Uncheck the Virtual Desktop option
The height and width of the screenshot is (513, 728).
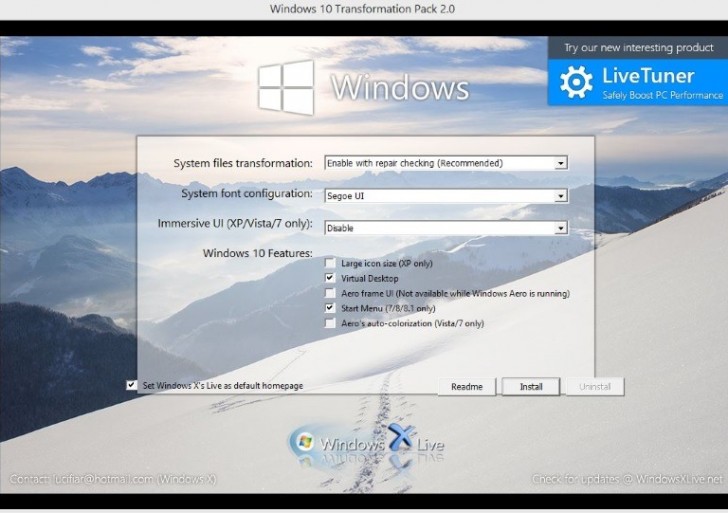330,278
